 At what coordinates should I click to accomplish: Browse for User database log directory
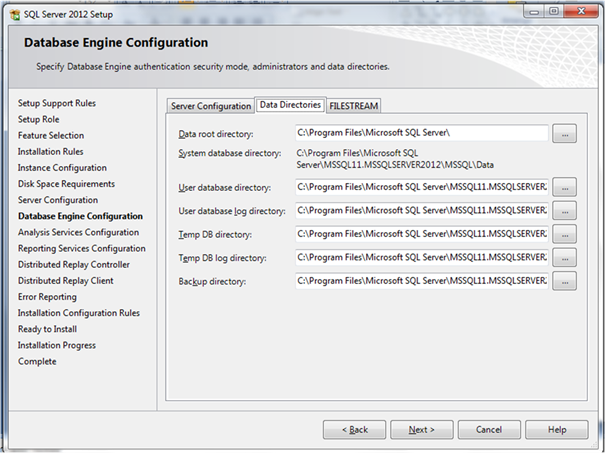tap(564, 211)
